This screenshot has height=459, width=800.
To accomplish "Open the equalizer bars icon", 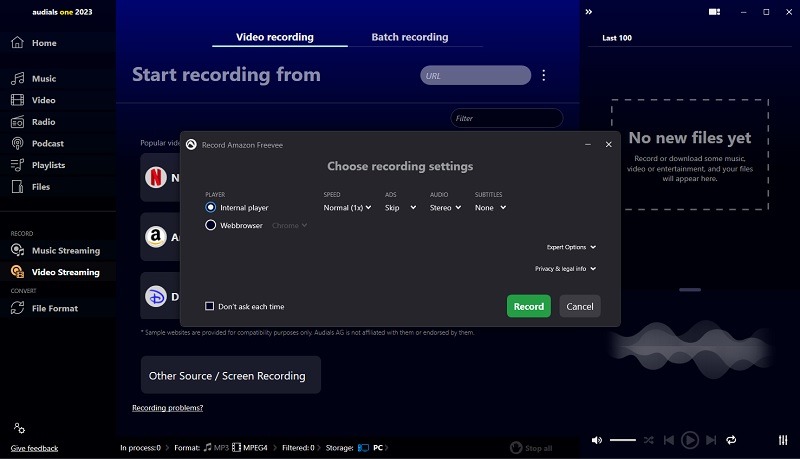I will point(783,440).
